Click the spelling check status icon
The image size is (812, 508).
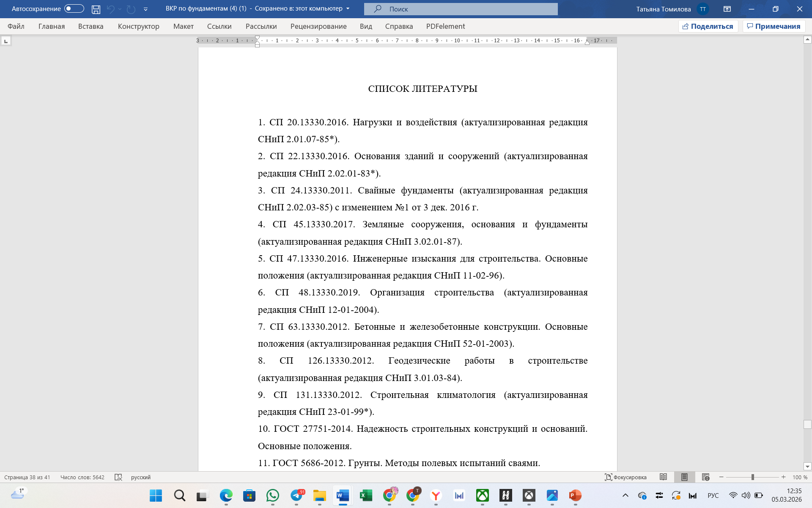[118, 477]
